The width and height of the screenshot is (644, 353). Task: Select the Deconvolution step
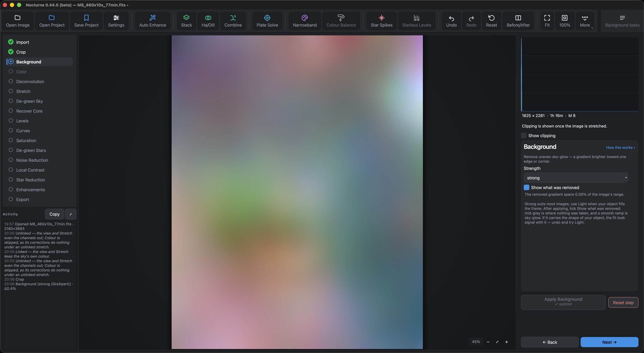click(40, 81)
